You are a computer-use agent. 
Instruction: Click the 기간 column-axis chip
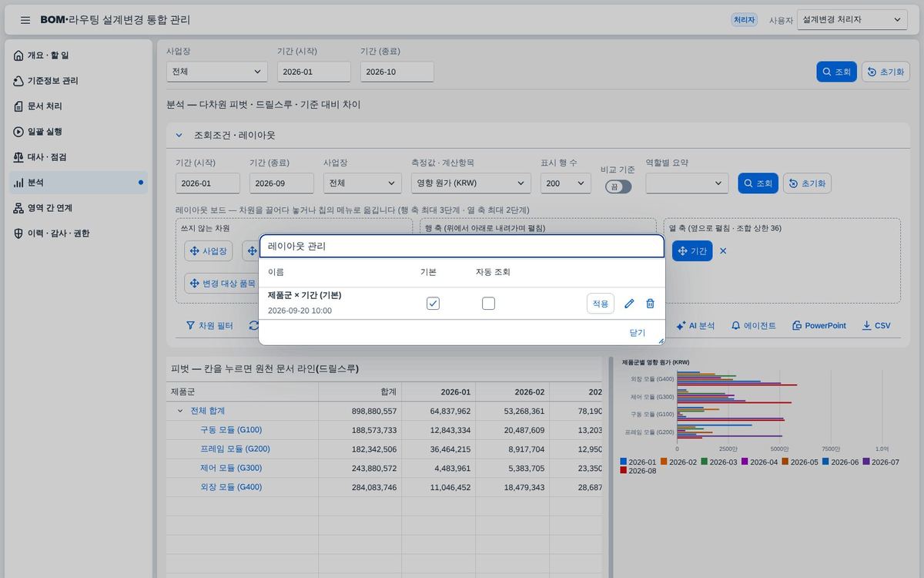click(692, 251)
